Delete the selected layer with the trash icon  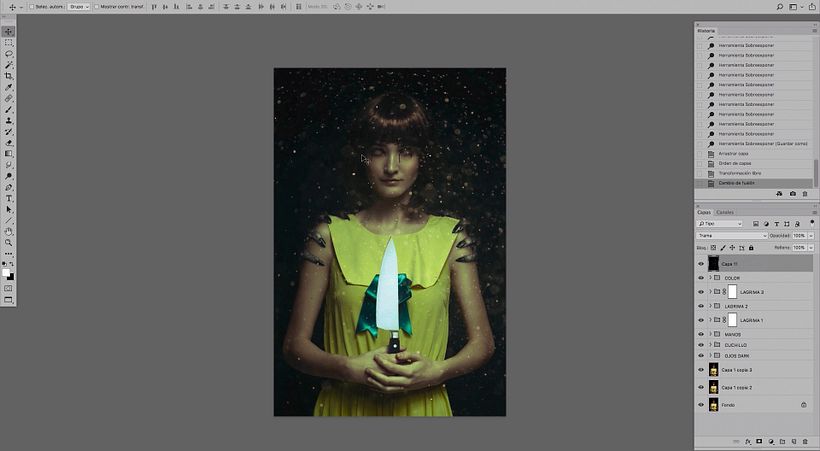click(805, 442)
